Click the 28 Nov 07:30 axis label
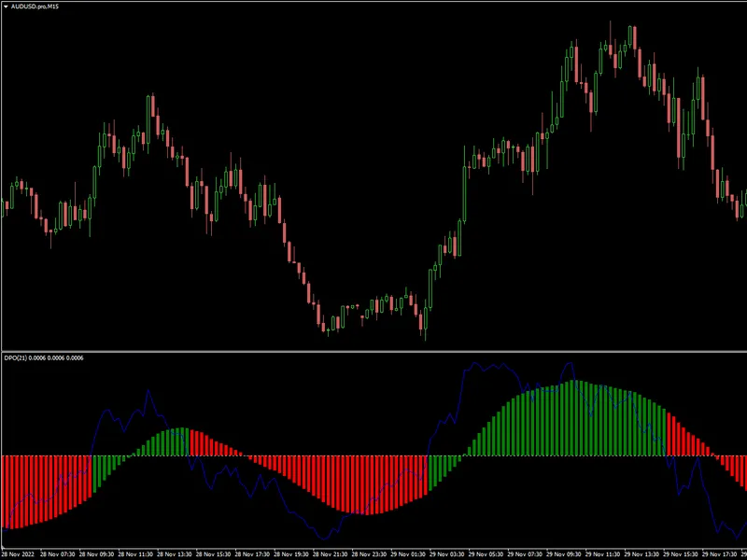The width and height of the screenshot is (747, 560). coord(57,554)
